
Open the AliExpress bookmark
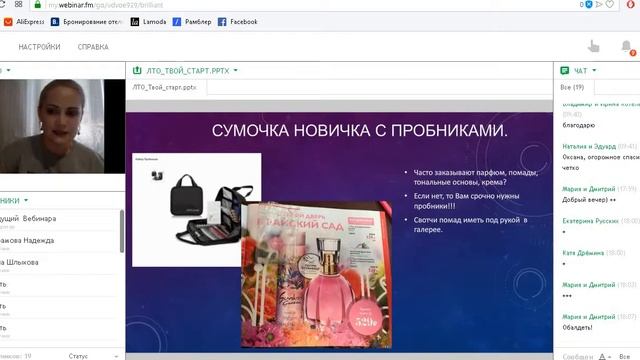[24, 22]
